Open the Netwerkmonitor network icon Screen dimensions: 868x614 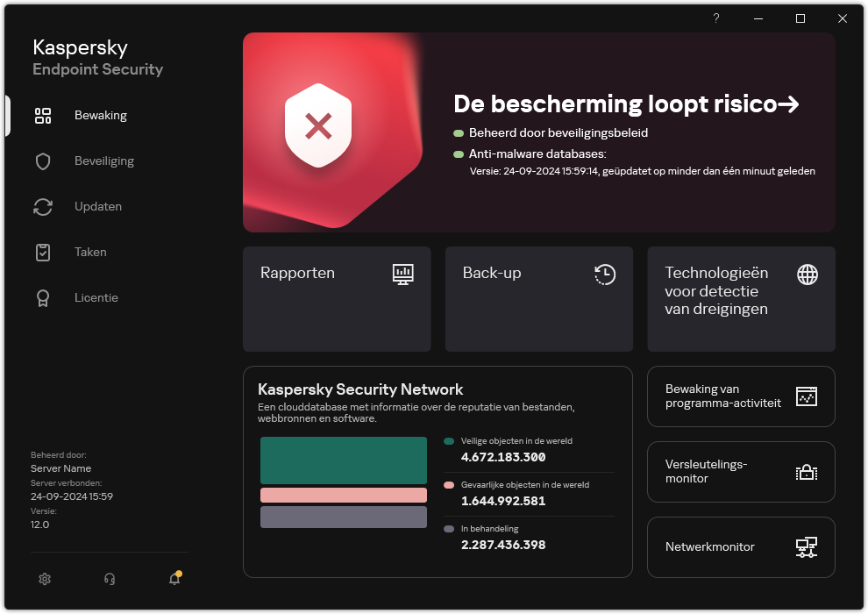pyautogui.click(x=806, y=546)
